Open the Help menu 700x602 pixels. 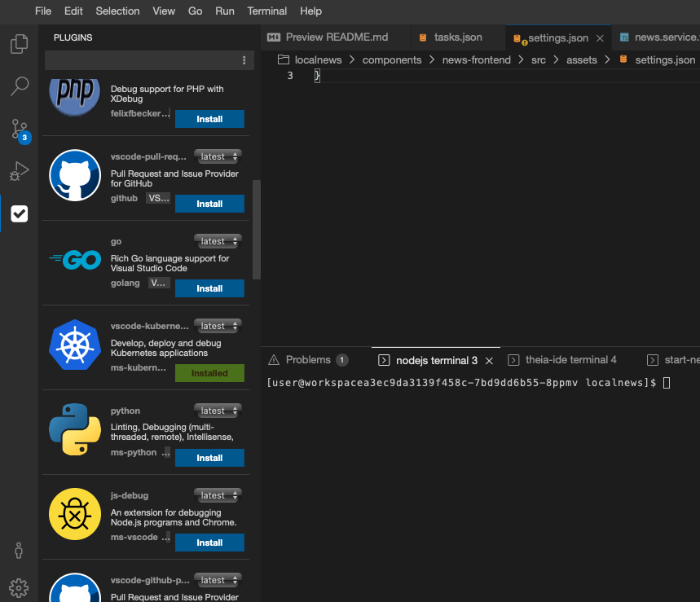(310, 11)
